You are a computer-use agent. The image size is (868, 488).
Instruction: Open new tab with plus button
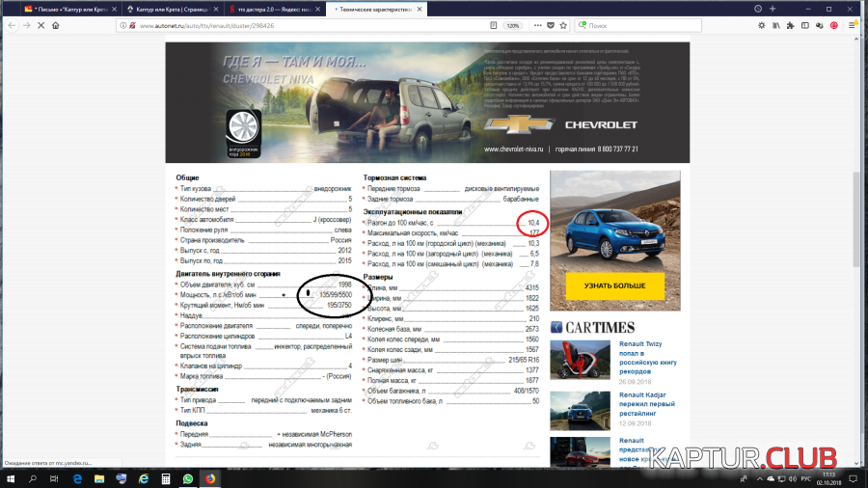pos(773,9)
